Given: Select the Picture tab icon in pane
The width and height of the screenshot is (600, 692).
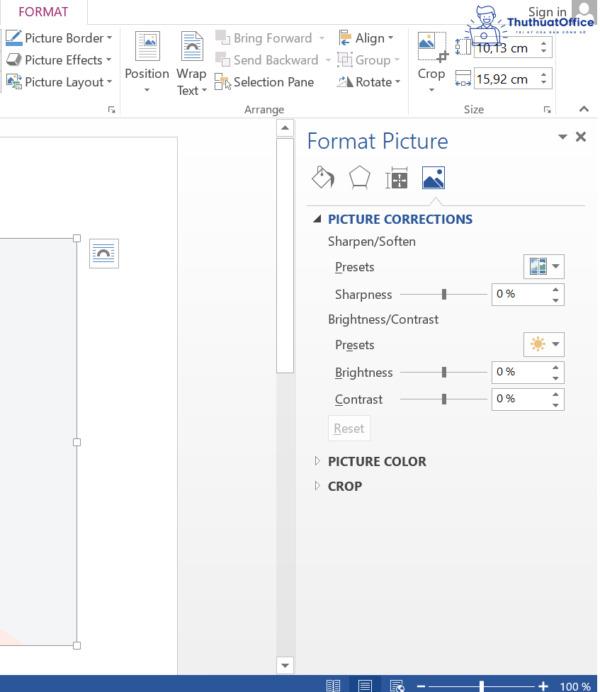Looking at the screenshot, I should [433, 178].
